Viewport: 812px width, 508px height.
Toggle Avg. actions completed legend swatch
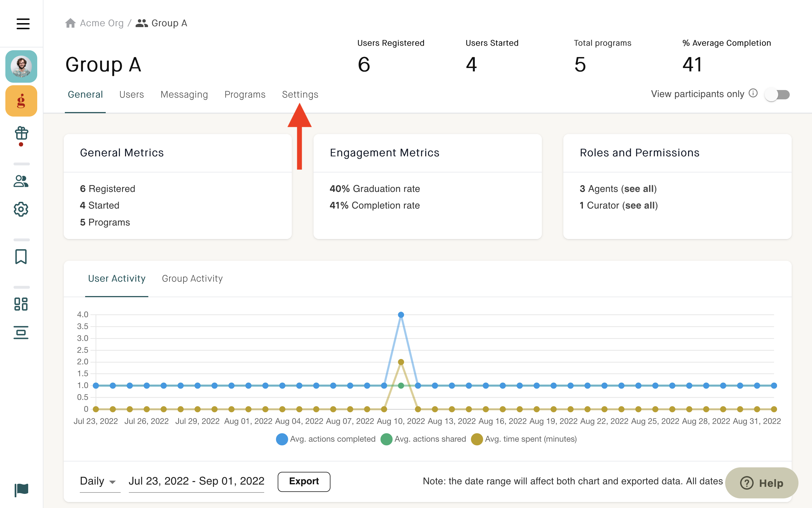tap(282, 439)
